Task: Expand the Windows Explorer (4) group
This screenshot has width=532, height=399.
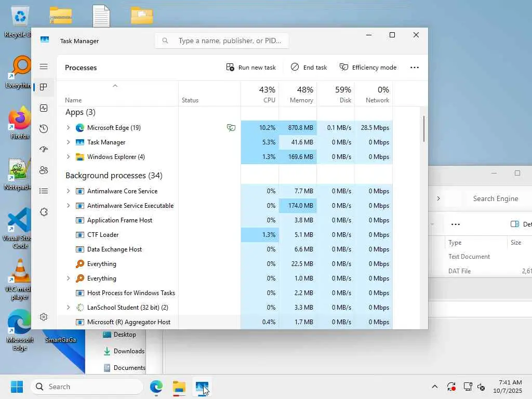Action: (68, 157)
